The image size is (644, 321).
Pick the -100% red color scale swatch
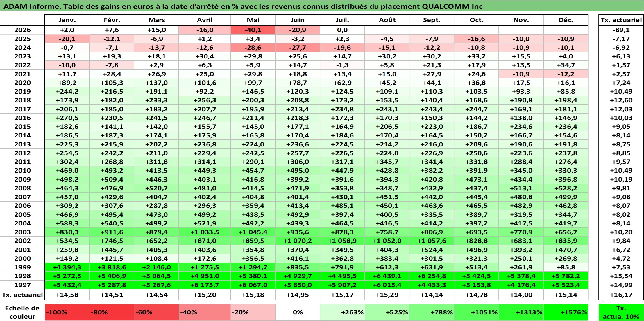[x=67, y=312]
